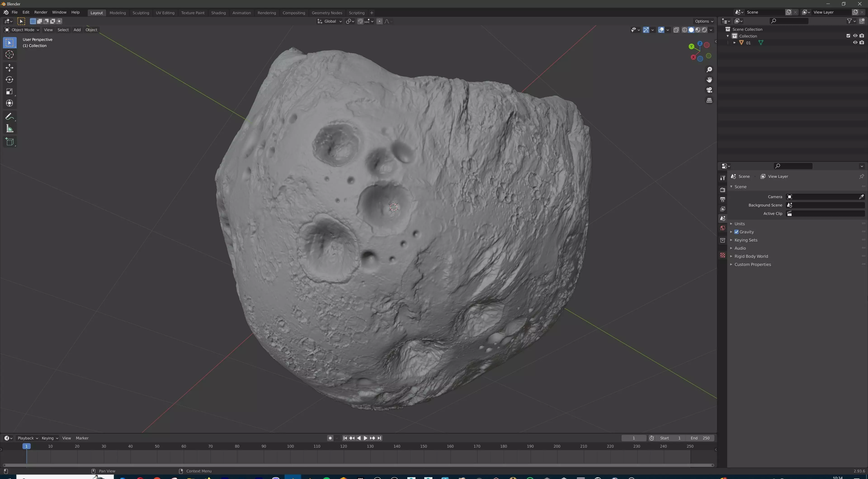Switch to the Sculpting workspace tab

pos(141,13)
